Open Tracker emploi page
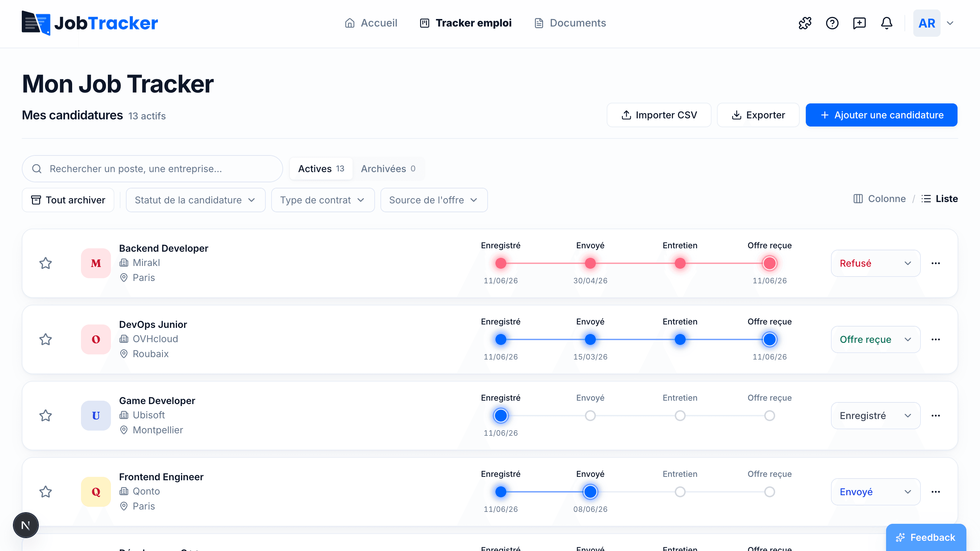The height and width of the screenshot is (551, 980). (x=465, y=23)
